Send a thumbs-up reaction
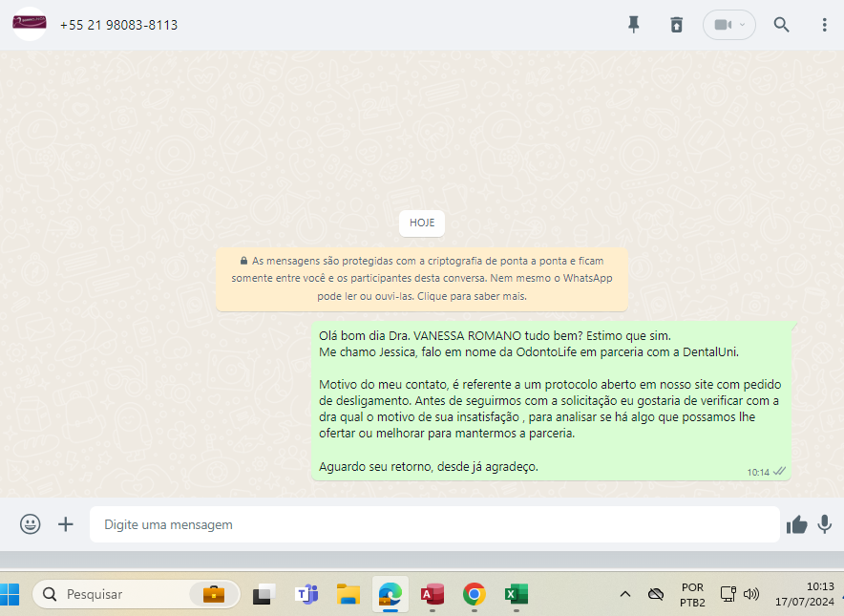This screenshot has height=616, width=844. [796, 524]
